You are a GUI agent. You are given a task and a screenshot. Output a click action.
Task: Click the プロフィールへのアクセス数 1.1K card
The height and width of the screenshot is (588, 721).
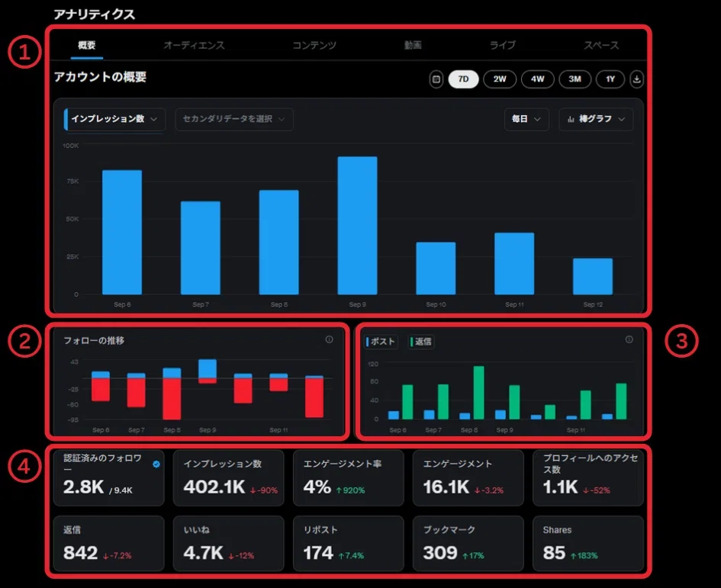588,478
